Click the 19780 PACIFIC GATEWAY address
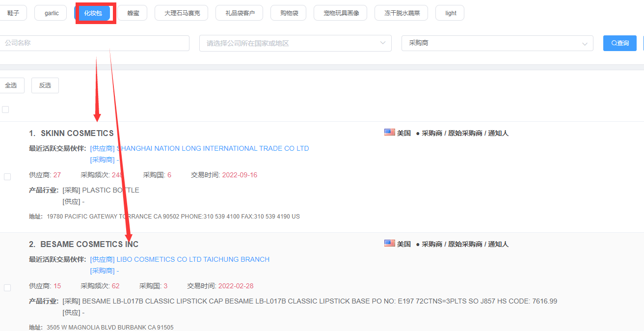 (x=173, y=217)
